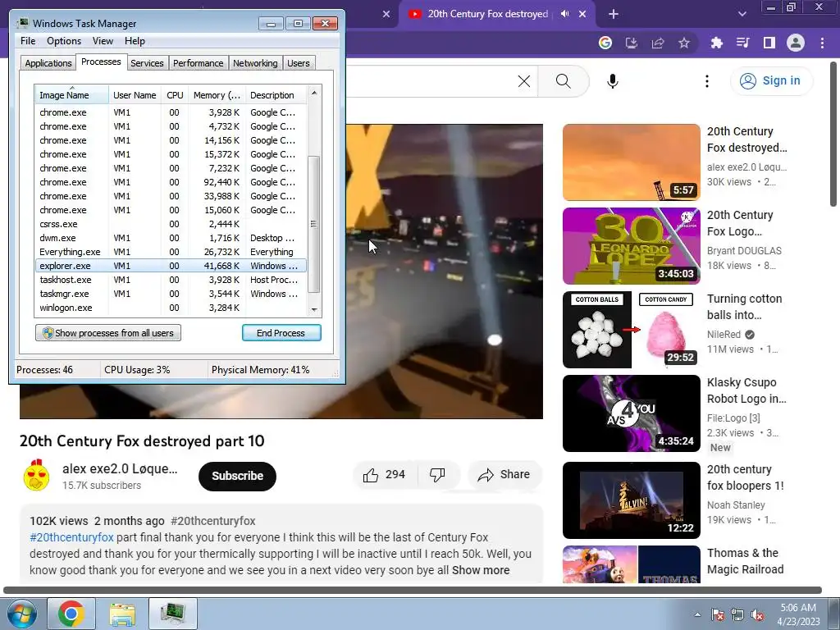Screen dimensions: 840x630
Task: Click the taskbar clock showing 5:06 AM
Action: (798, 614)
